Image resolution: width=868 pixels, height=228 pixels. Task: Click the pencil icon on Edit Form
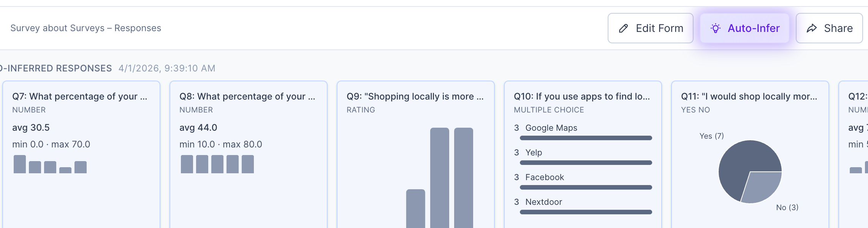click(623, 28)
